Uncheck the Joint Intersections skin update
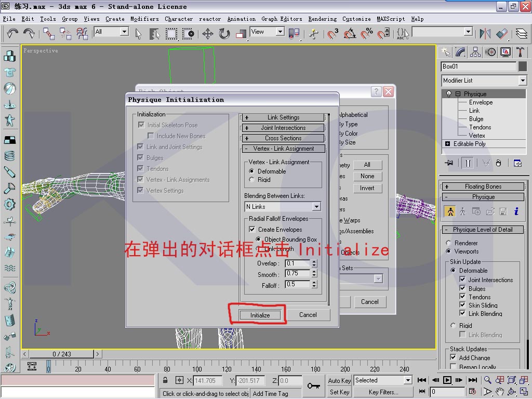The height and width of the screenshot is (399, 532). tap(462, 279)
